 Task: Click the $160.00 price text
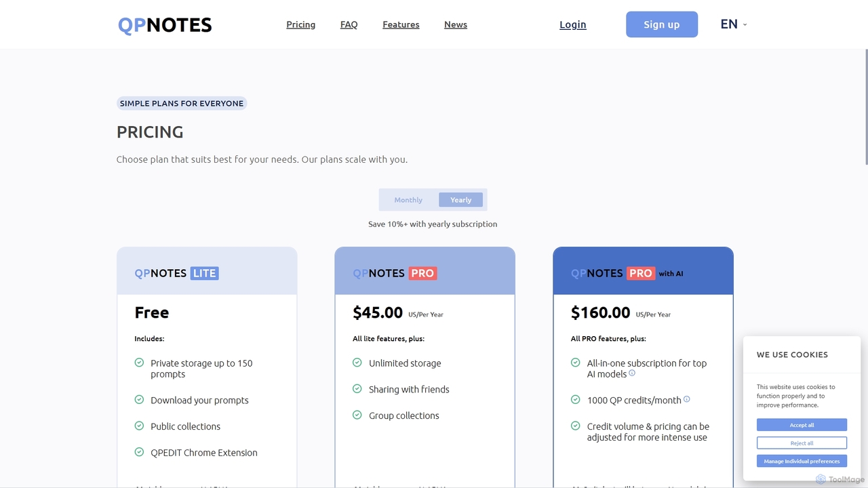click(600, 312)
